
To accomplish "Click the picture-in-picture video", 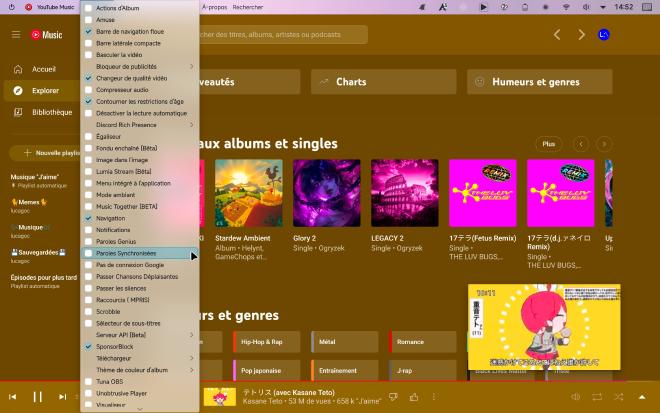I will pyautogui.click(x=544, y=327).
